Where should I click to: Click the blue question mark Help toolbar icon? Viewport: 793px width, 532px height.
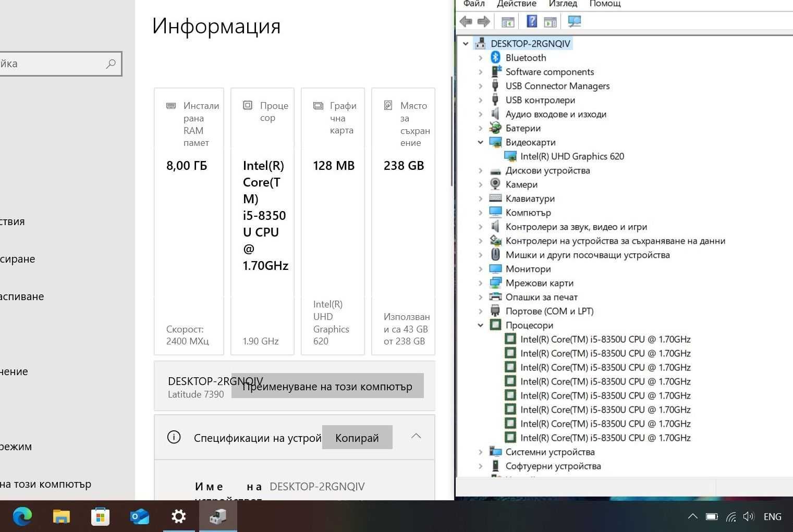(531, 21)
